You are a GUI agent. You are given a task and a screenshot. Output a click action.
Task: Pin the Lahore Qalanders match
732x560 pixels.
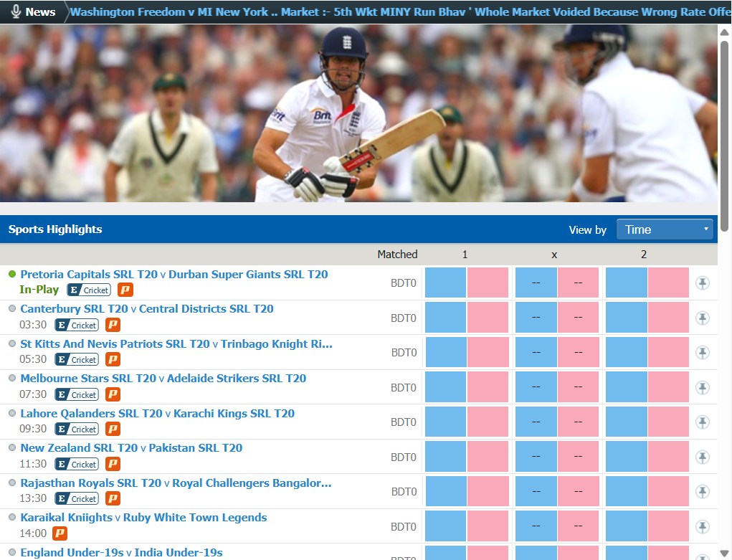click(x=703, y=422)
